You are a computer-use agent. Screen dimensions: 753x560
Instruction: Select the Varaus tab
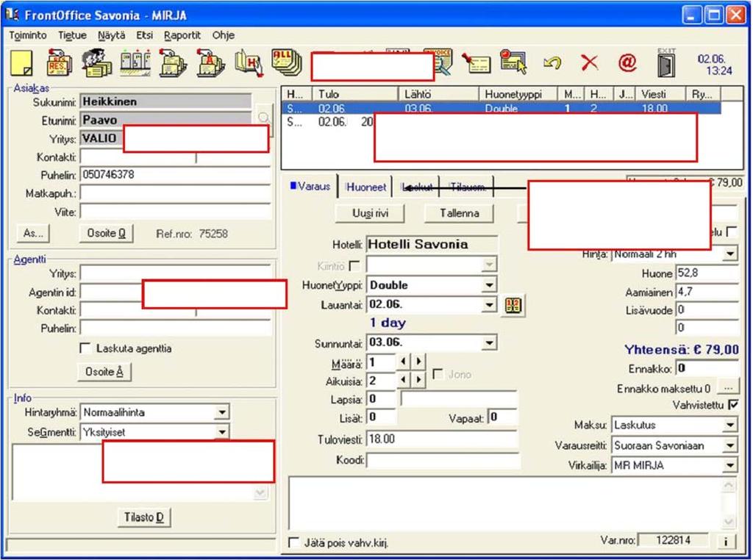(x=311, y=186)
